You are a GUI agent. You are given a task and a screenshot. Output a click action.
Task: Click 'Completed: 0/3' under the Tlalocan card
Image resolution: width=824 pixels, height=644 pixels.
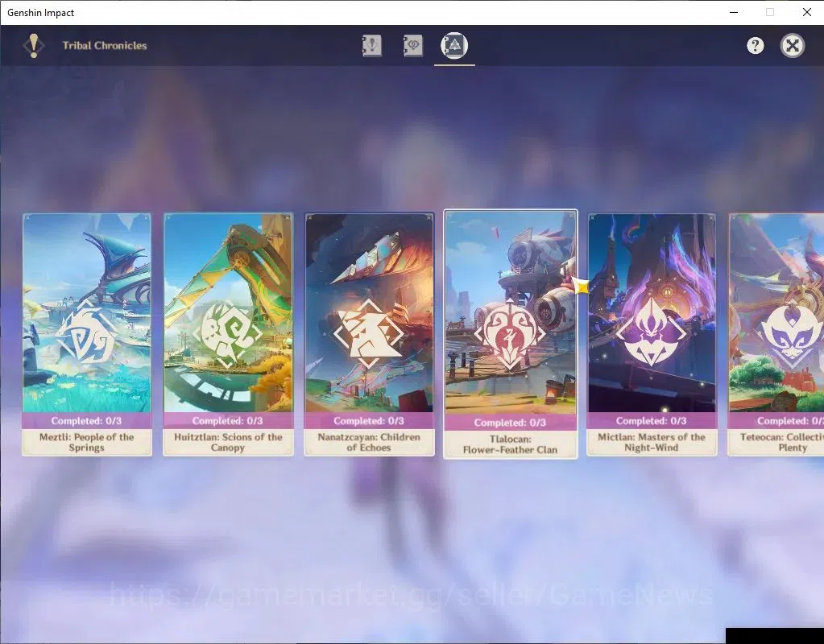click(511, 423)
